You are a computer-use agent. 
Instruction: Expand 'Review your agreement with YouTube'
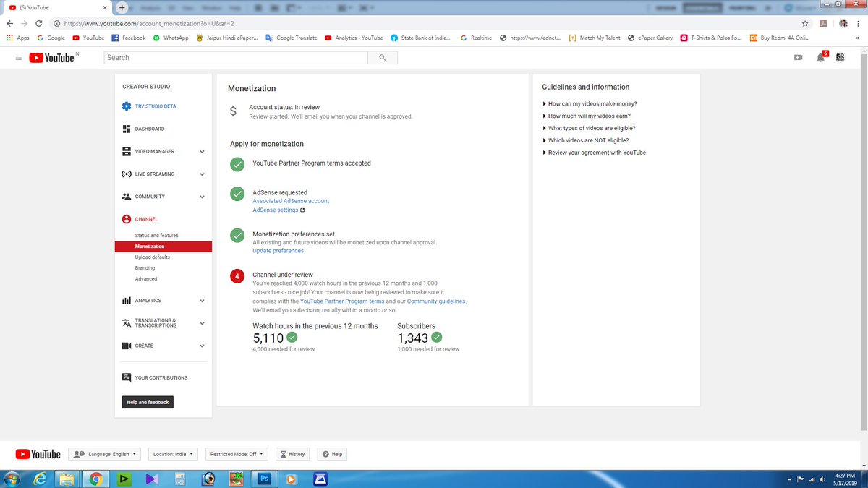coord(594,153)
